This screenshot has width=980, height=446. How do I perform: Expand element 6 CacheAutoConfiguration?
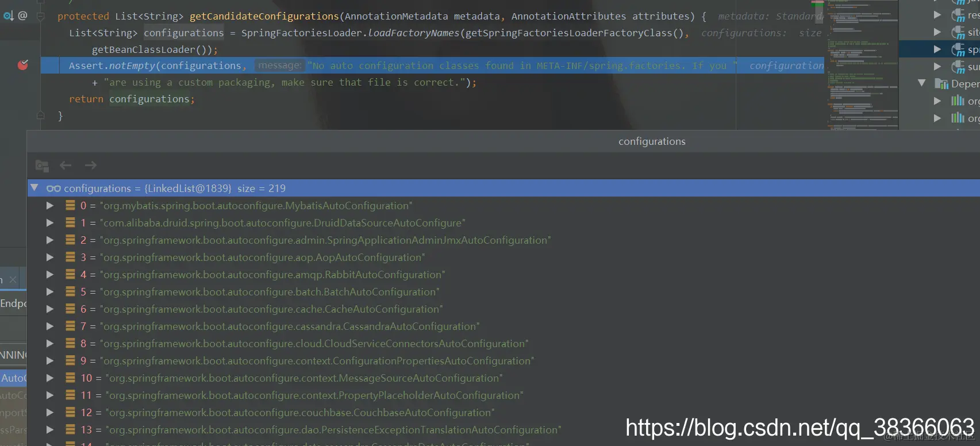(50, 309)
